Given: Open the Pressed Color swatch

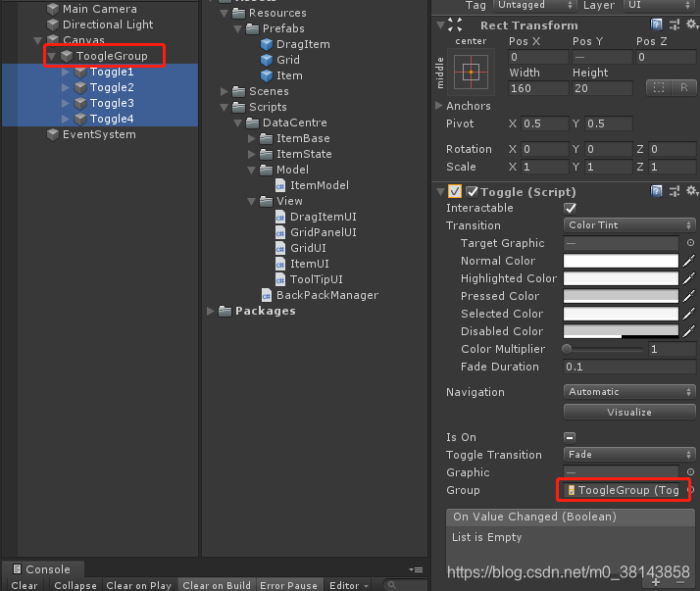Looking at the screenshot, I should [x=621, y=296].
